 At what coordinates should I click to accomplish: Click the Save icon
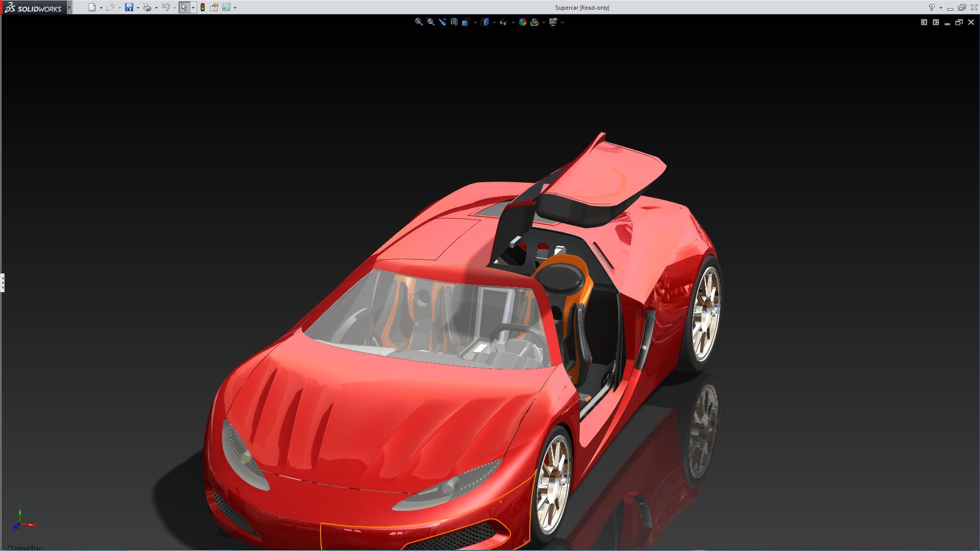[129, 7]
